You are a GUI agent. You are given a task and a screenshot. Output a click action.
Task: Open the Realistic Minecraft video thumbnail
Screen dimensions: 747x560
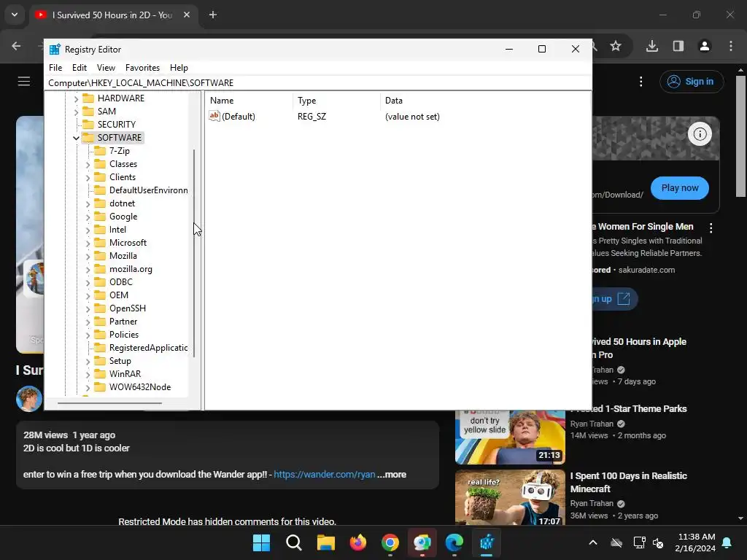click(x=510, y=497)
